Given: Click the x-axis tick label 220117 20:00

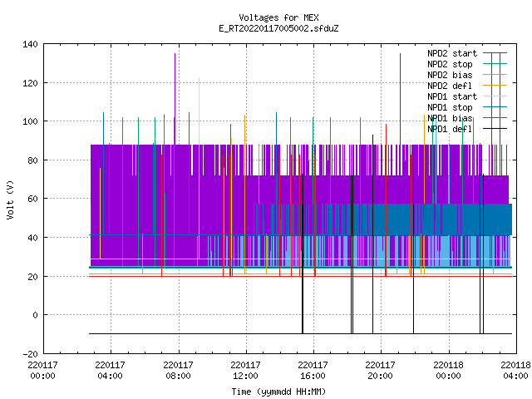Looking at the screenshot, I should [x=381, y=370].
